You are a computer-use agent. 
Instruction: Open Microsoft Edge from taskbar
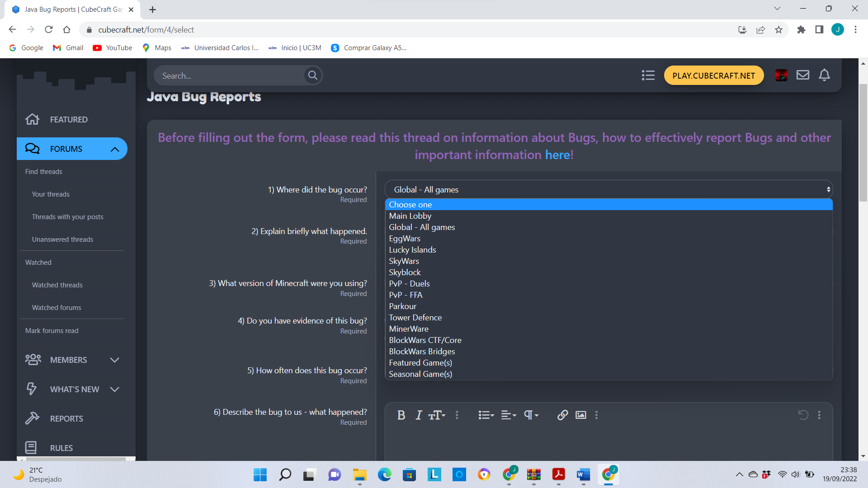[385, 475]
